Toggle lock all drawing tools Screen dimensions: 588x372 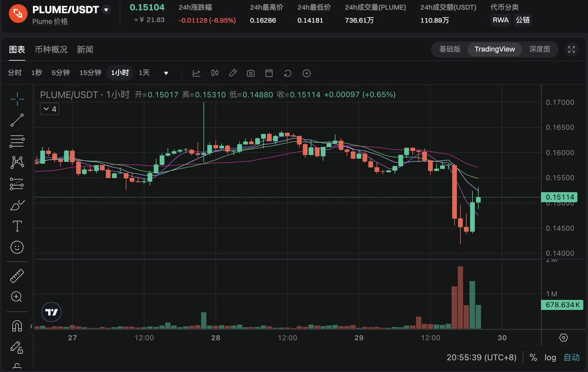click(17, 347)
